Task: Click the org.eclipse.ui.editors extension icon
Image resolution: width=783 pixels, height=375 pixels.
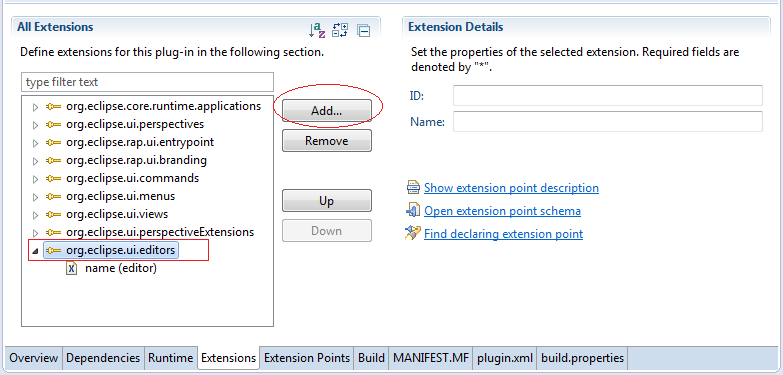Action: [x=53, y=250]
